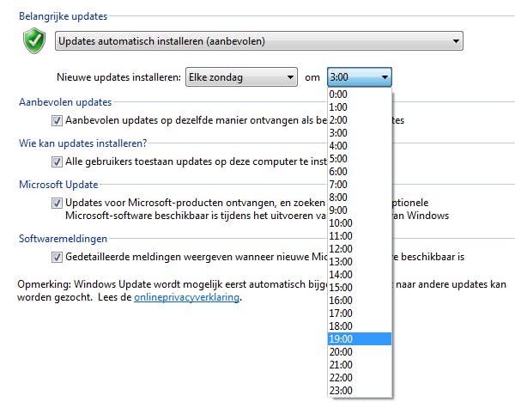Open the onlineprivacyverklaring link
The image size is (521, 420).
[x=187, y=298]
